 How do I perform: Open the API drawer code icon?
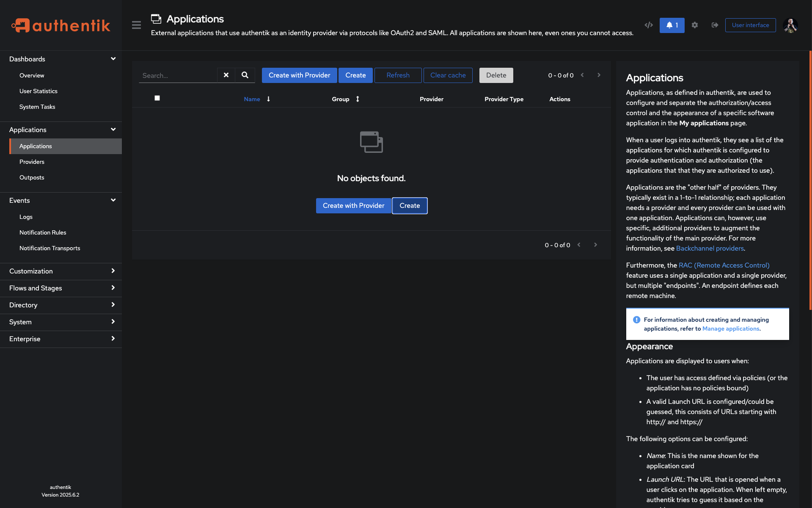648,25
